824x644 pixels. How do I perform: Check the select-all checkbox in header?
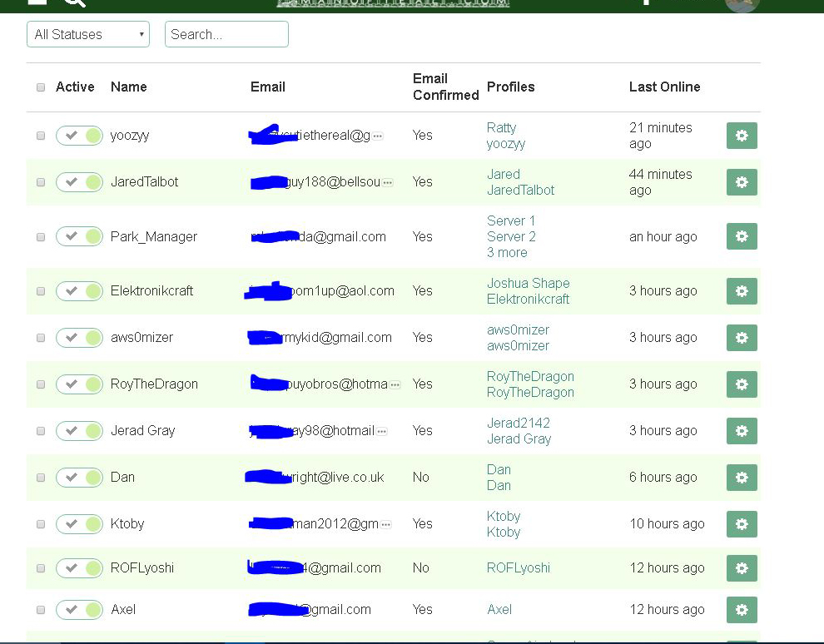41,87
